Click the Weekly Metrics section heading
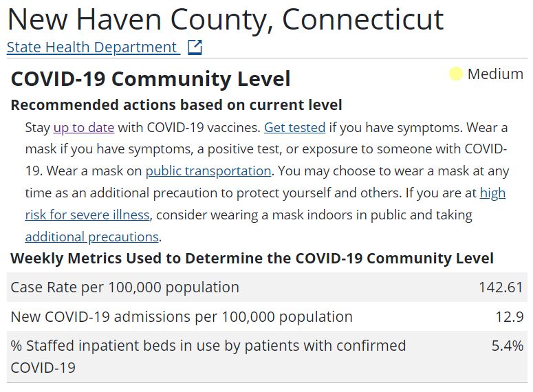 tap(252, 259)
